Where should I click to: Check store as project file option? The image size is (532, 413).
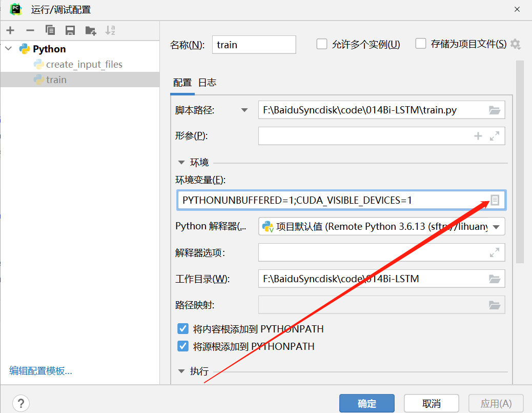pyautogui.click(x=421, y=44)
